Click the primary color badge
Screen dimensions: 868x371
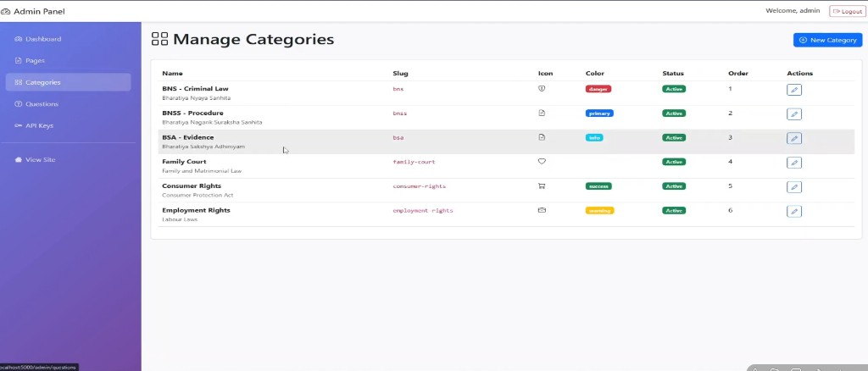click(599, 114)
